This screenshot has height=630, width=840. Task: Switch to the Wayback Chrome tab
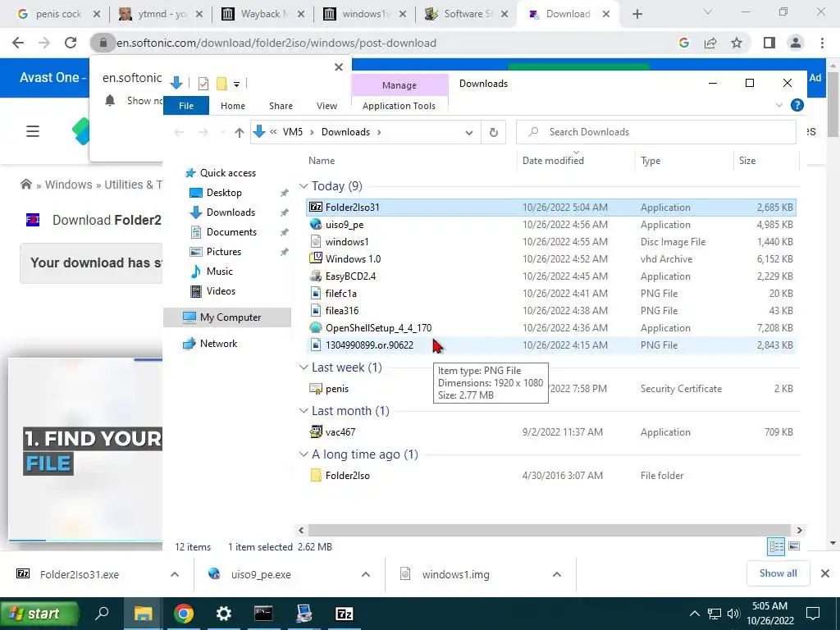[262, 14]
